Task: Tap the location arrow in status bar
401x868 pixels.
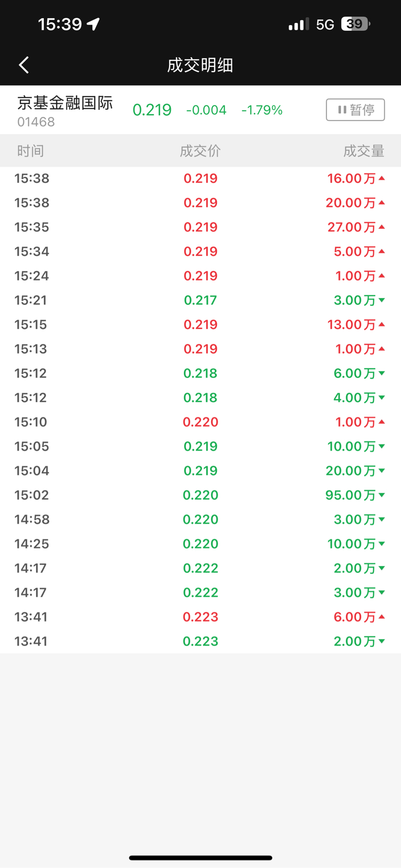Action: [x=93, y=24]
